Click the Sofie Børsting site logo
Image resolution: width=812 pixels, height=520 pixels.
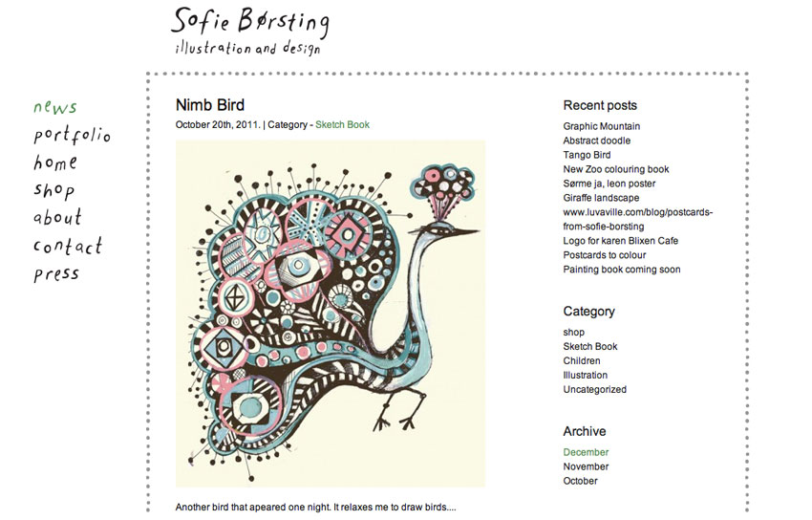click(x=250, y=30)
